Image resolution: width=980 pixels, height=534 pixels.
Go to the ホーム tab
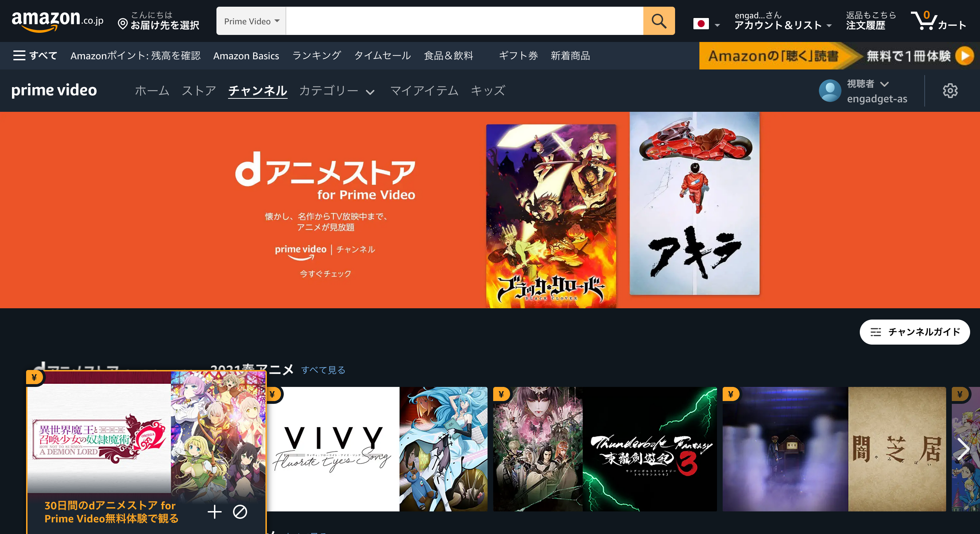click(152, 91)
